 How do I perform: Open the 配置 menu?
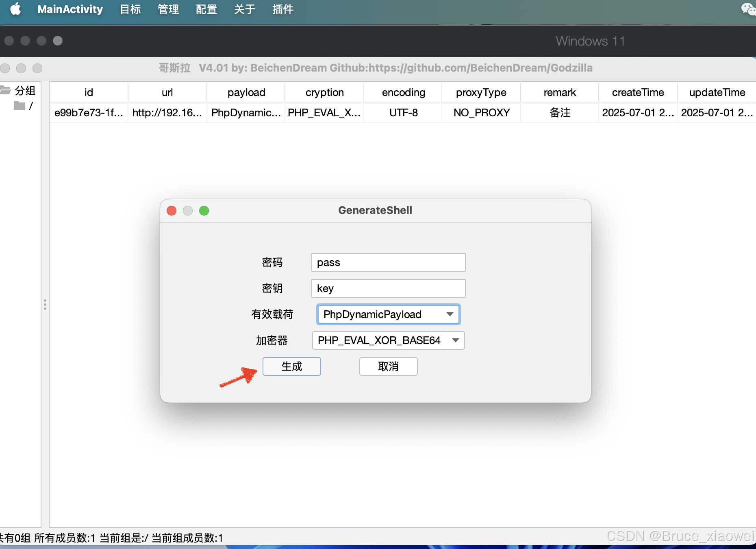click(206, 9)
